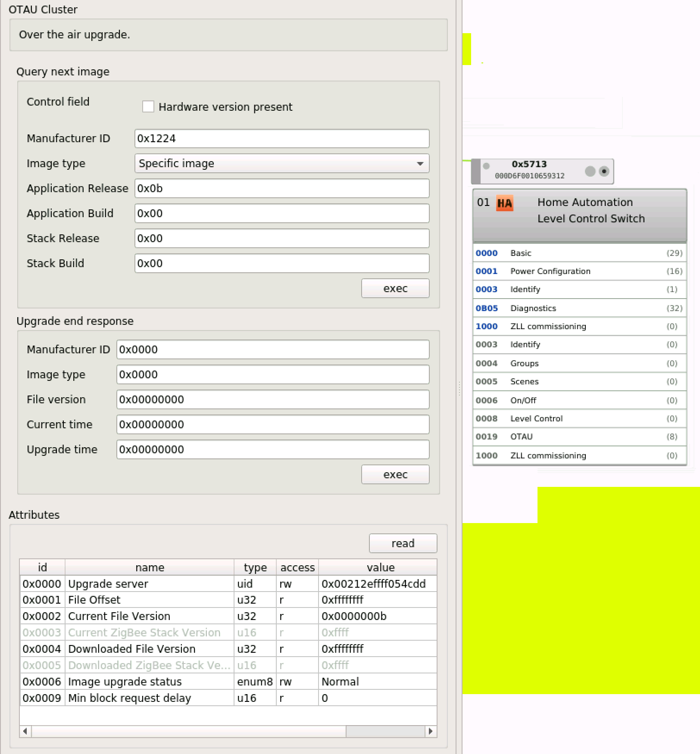Image resolution: width=700 pixels, height=754 pixels.
Task: Click the grey circle socket on node 0x5713
Action: [x=590, y=171]
